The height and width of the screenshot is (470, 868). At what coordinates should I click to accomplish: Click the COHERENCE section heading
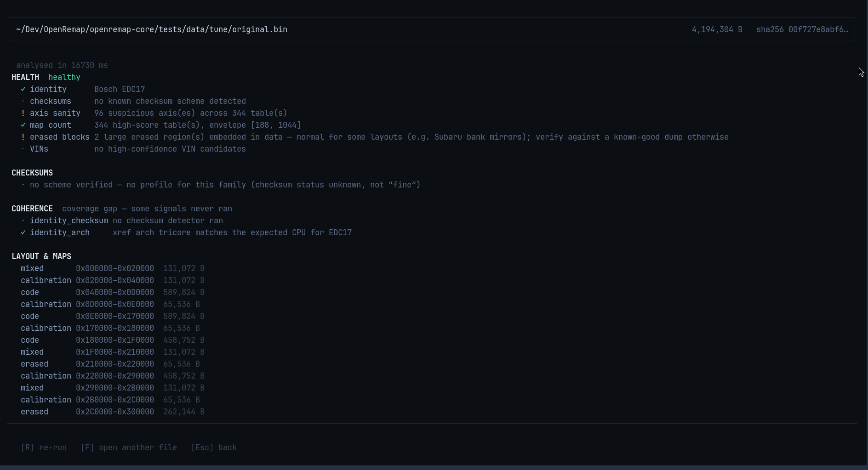pos(32,209)
